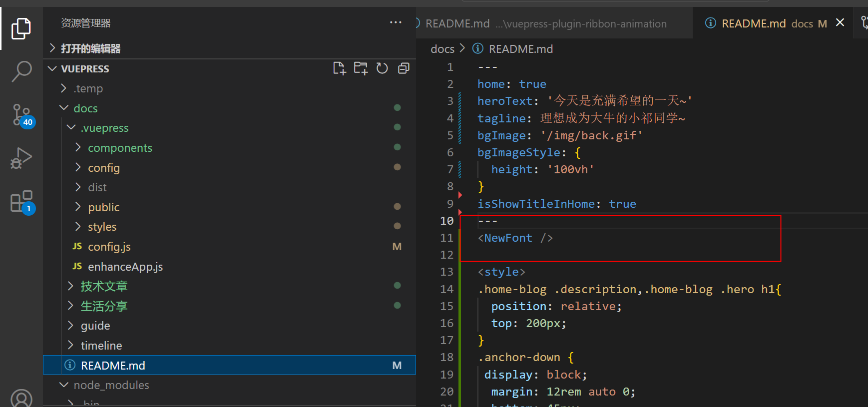Expand the 打开的编辑器 section
Viewport: 868px width, 407px height.
tap(52, 48)
